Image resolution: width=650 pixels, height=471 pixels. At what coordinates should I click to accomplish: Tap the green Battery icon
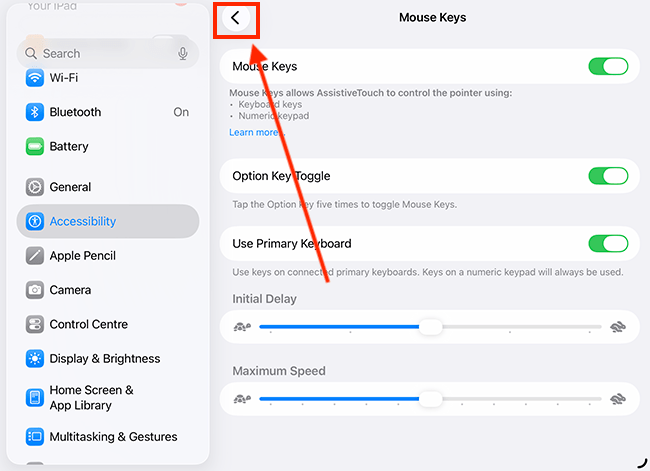coord(35,147)
